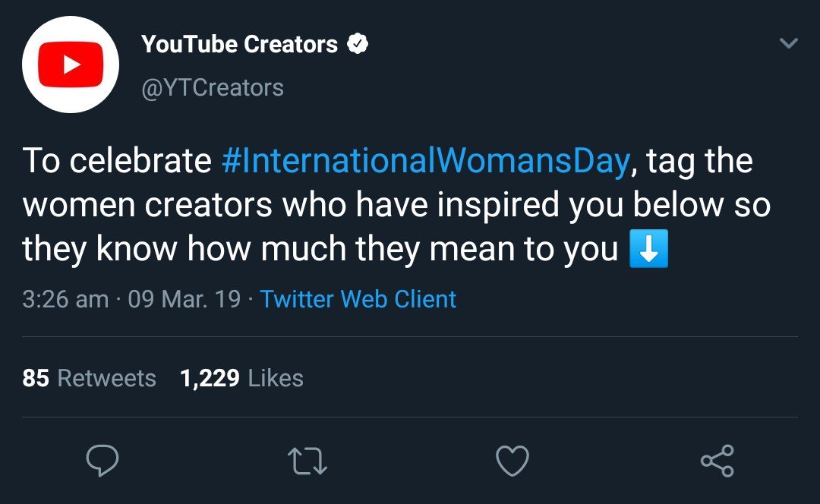The image size is (820, 504).
Task: Visit the @YTCreators handle
Action: pyautogui.click(x=213, y=88)
